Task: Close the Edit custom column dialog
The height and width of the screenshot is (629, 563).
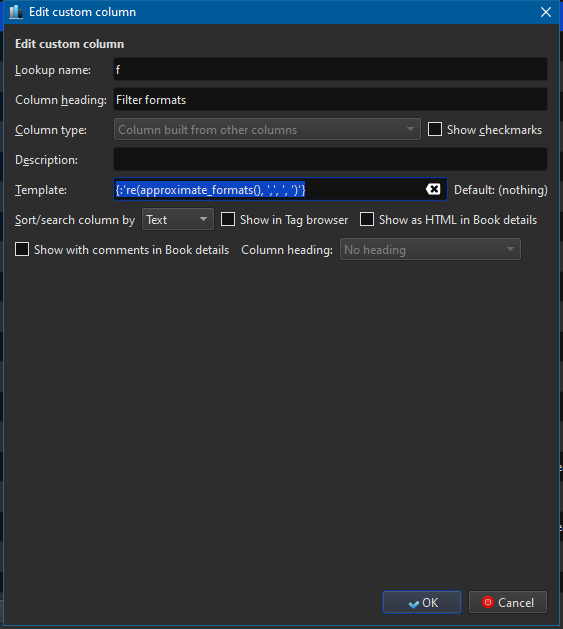Action: [546, 12]
